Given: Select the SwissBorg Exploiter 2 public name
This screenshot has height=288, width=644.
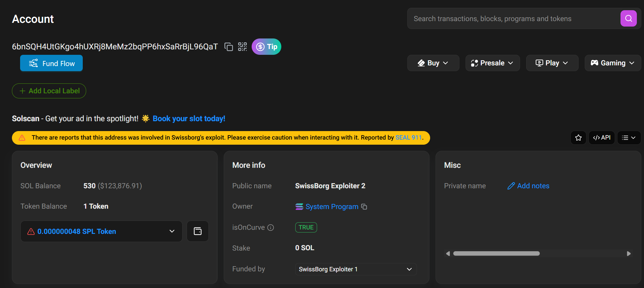Looking at the screenshot, I should tap(330, 186).
